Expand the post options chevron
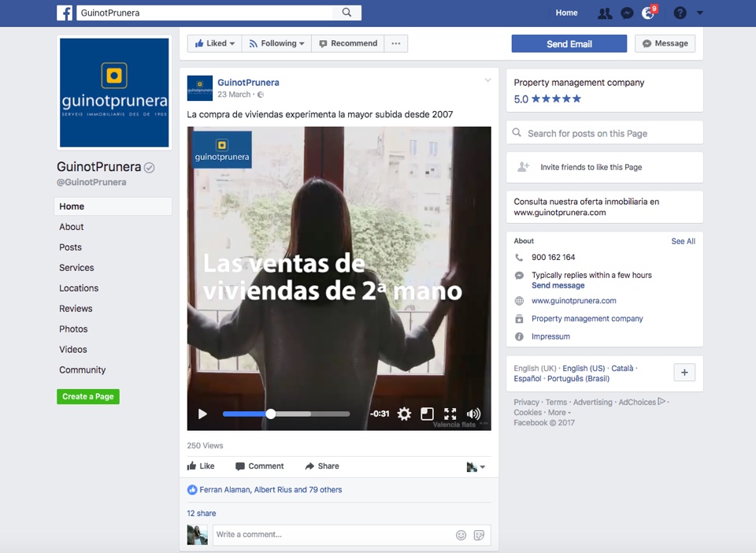The width and height of the screenshot is (756, 553). pos(487,80)
